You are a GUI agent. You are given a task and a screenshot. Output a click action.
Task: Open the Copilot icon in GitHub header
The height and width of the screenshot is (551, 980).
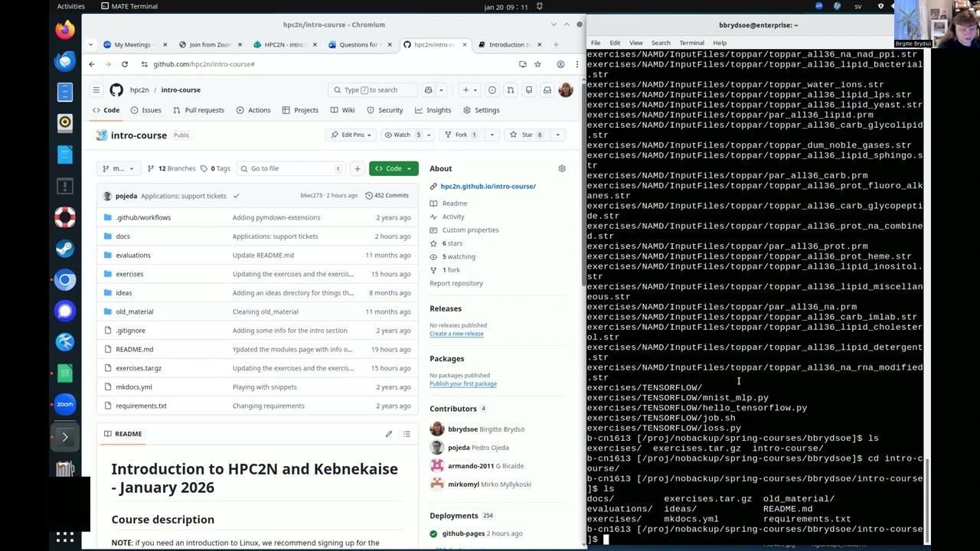[x=429, y=90]
